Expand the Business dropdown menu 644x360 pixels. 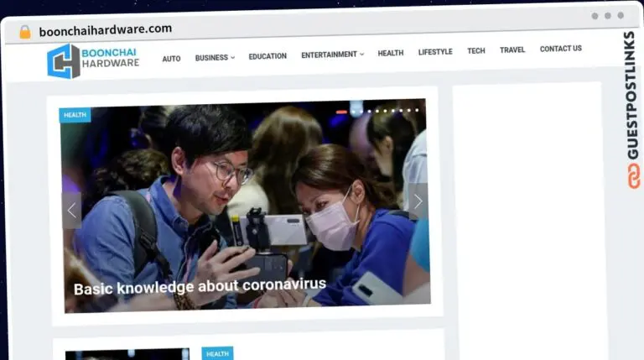215,58
